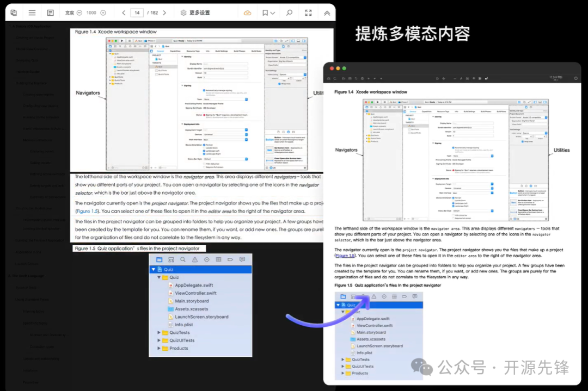Expand Products folder in left figure

[158, 348]
